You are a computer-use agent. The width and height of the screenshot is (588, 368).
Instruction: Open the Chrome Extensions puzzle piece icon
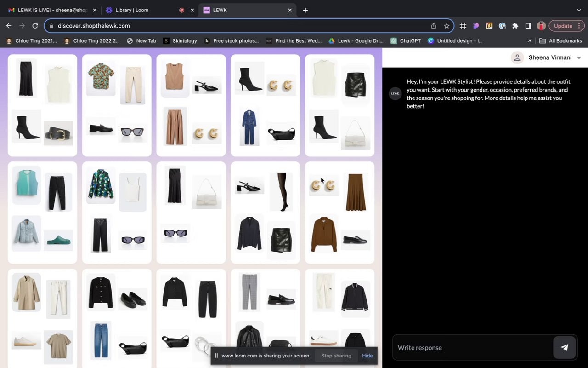tap(514, 26)
